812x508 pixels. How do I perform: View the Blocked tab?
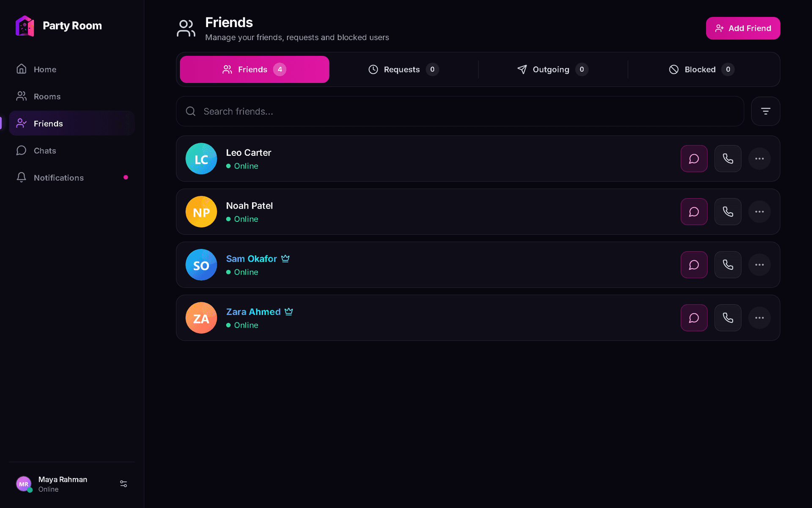pos(702,69)
